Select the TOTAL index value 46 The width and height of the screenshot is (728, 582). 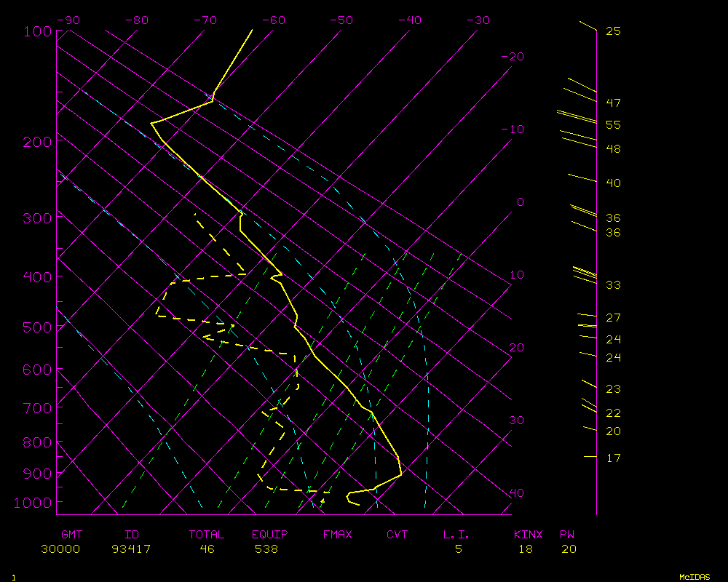pos(207,549)
